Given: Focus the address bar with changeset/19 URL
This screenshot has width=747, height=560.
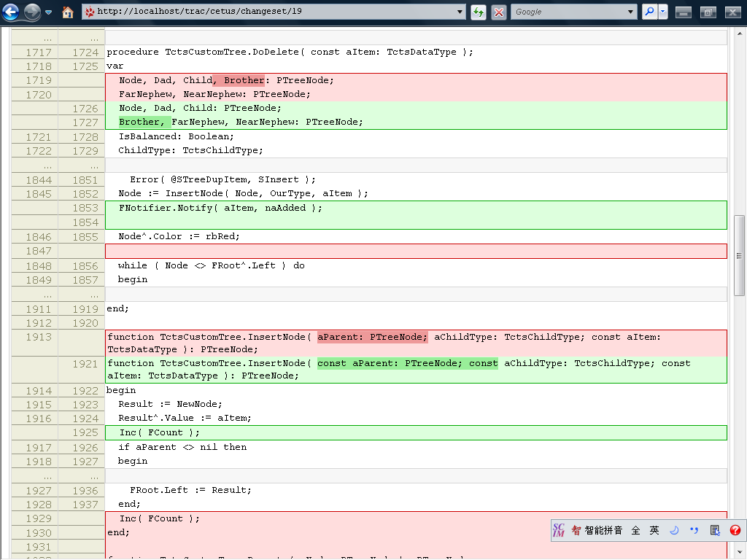Looking at the screenshot, I should [274, 12].
